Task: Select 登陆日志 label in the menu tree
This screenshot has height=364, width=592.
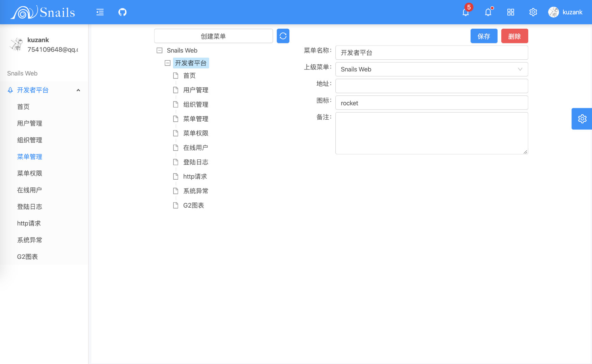Action: pyautogui.click(x=196, y=162)
